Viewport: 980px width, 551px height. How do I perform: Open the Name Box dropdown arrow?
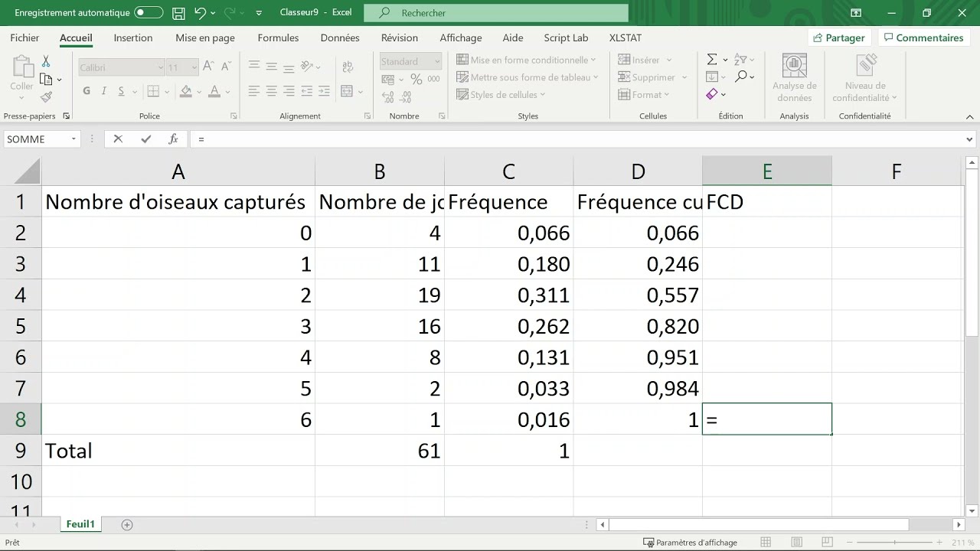point(73,139)
